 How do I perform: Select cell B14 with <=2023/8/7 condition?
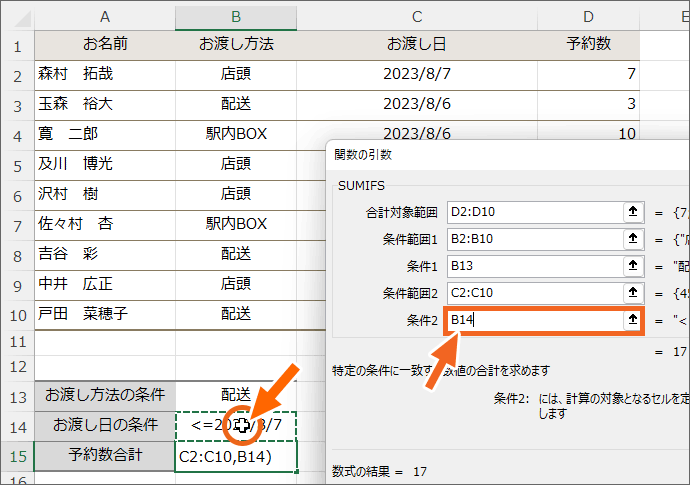tap(236, 426)
